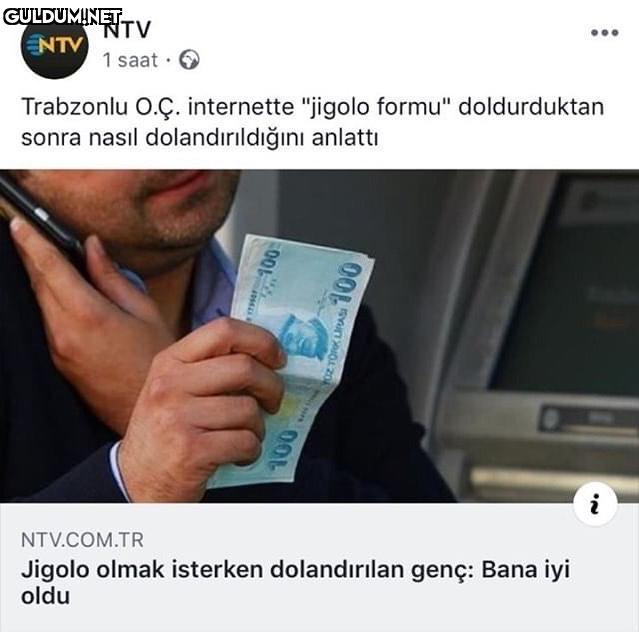The height and width of the screenshot is (632, 639).
Task: Open the three-dot post options menu
Action: coord(605,33)
